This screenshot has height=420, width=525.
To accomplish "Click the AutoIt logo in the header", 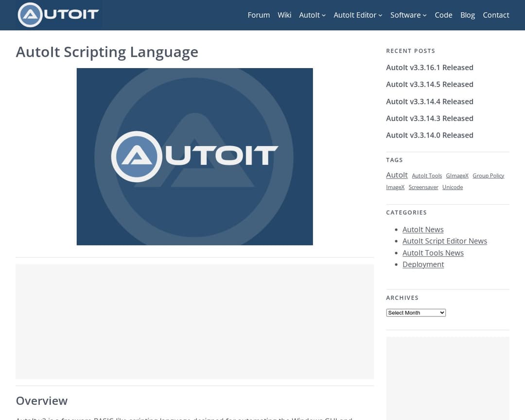I will [x=57, y=15].
